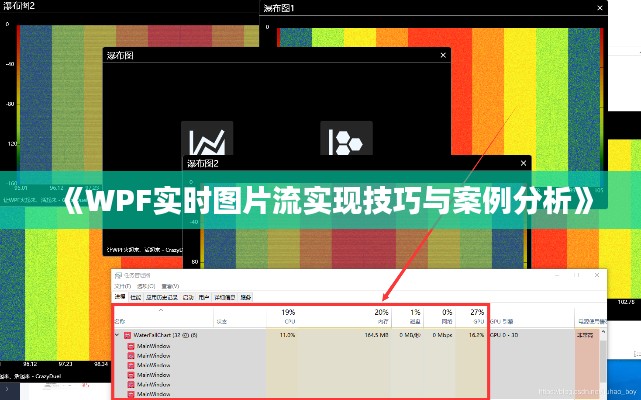Select the WaterFallChart process row name
The height and width of the screenshot is (400, 641).
tap(166, 335)
